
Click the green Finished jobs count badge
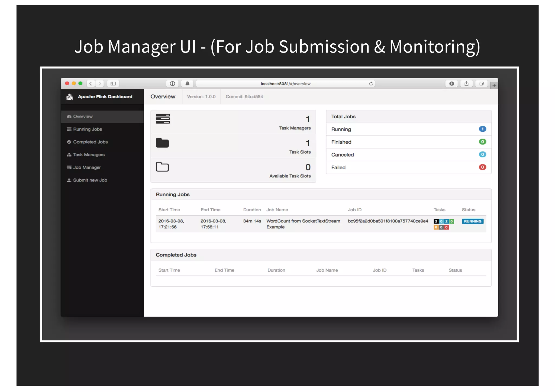tap(482, 142)
